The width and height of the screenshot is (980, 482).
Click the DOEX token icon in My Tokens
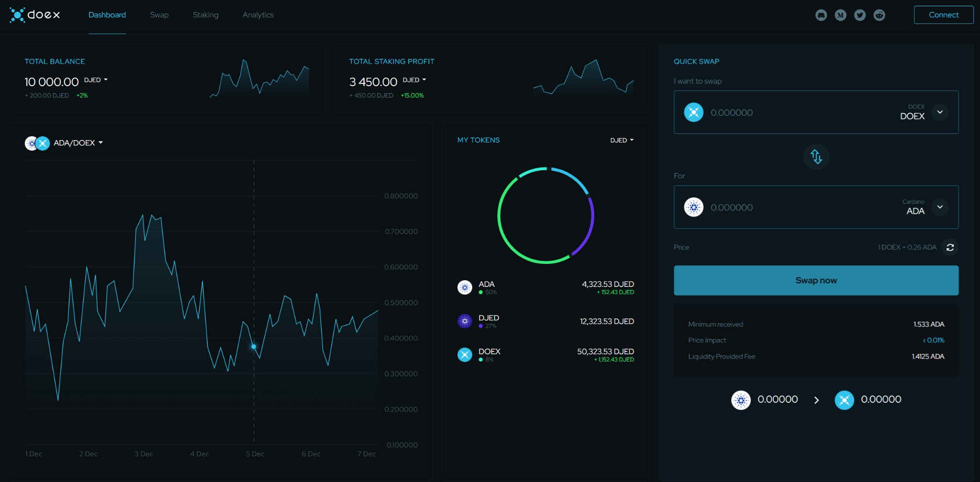[x=465, y=354]
